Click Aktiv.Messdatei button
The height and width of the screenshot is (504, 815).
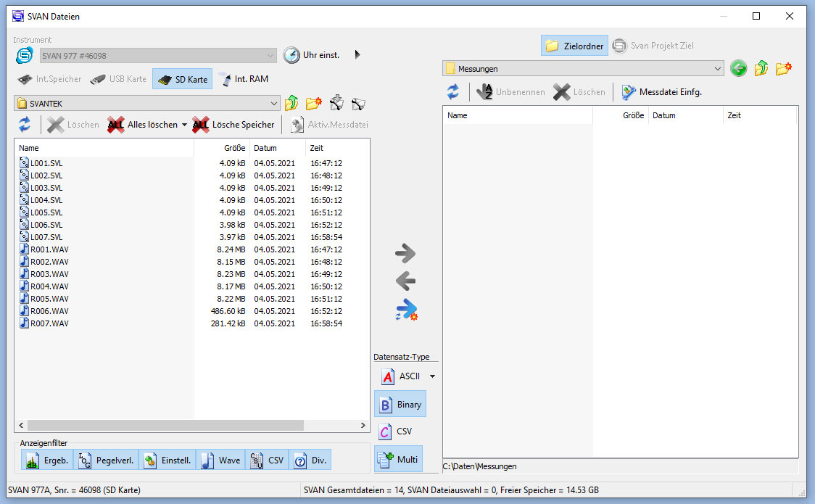[329, 125]
